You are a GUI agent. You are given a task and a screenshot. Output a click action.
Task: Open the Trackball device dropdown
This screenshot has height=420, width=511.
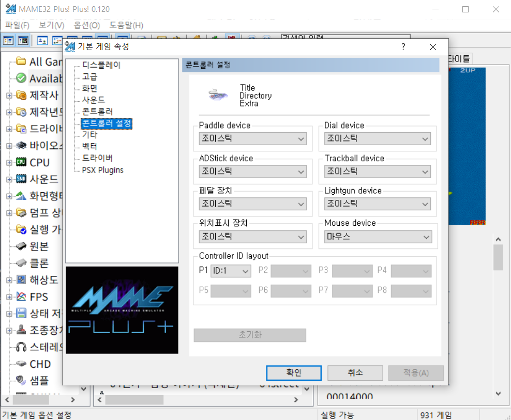coord(378,172)
